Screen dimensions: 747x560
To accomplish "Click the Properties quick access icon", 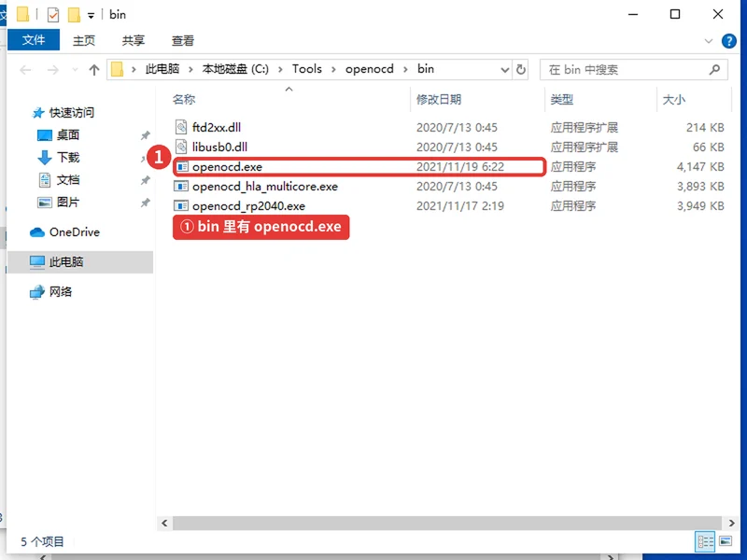I will [x=53, y=15].
